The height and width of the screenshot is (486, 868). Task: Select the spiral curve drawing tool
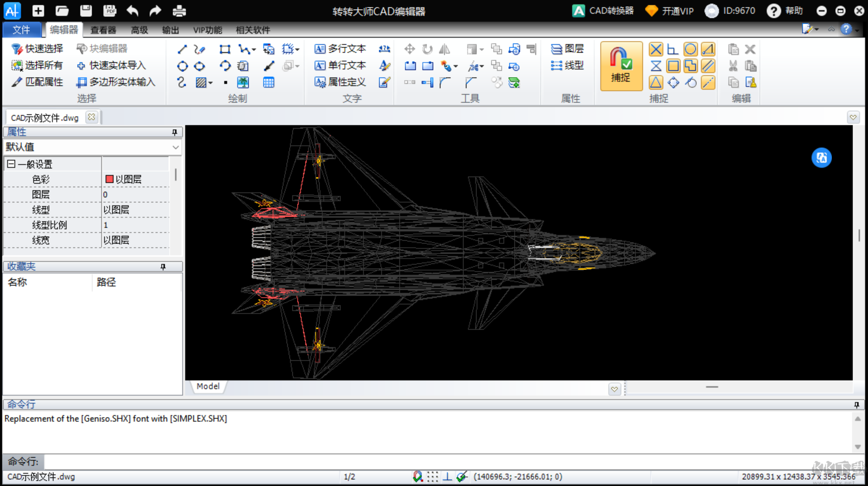(181, 82)
